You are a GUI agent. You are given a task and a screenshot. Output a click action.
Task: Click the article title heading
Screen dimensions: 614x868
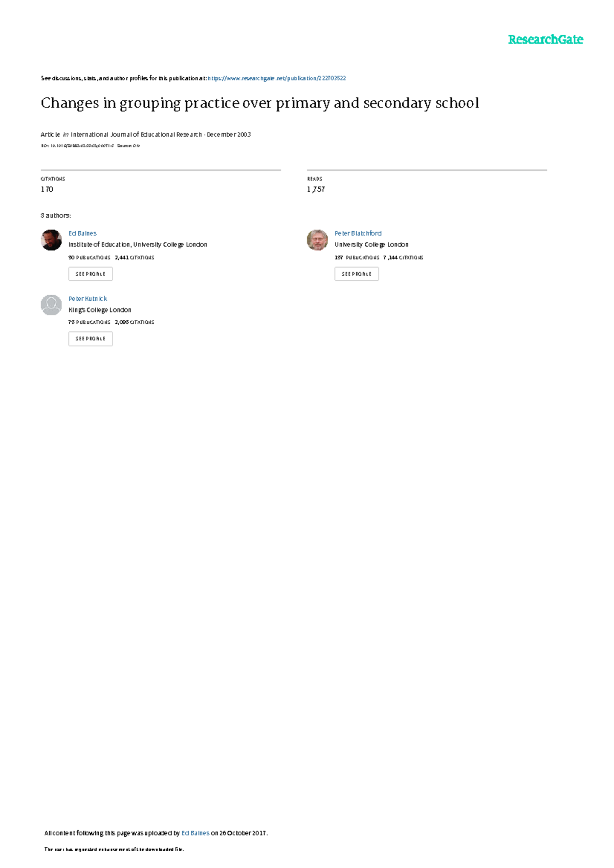click(260, 103)
